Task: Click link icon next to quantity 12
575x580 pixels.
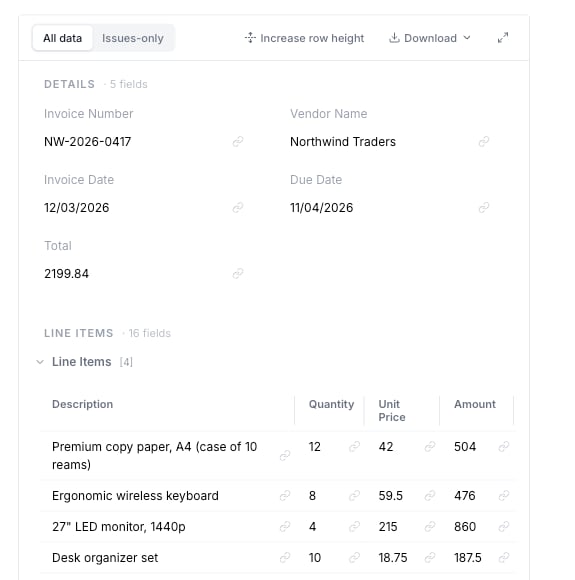Action: [354, 446]
